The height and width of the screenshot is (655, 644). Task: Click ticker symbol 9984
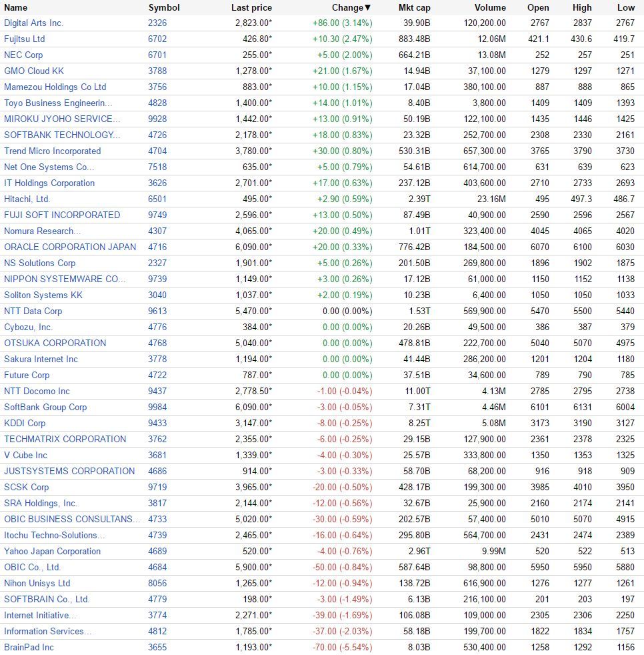point(157,408)
